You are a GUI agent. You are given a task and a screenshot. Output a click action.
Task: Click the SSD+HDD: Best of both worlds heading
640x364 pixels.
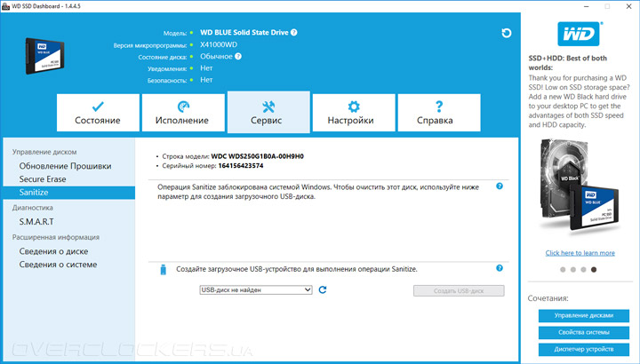pyautogui.click(x=568, y=63)
